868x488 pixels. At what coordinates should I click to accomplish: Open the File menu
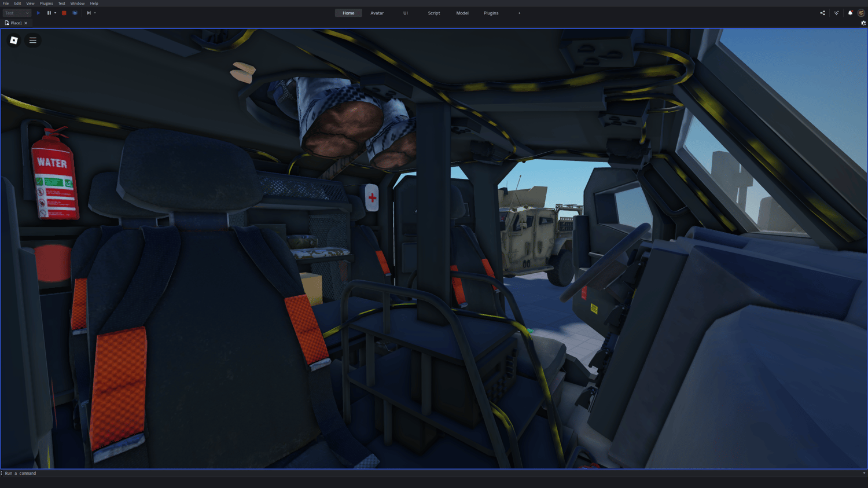[x=6, y=3]
